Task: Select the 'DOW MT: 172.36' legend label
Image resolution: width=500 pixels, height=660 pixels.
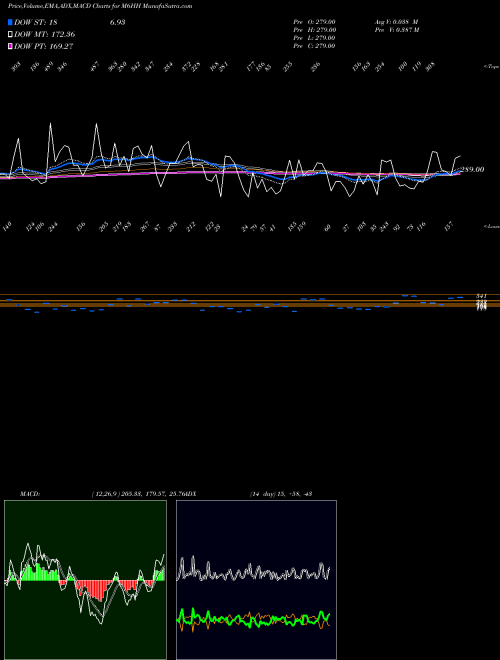Action: point(45,35)
